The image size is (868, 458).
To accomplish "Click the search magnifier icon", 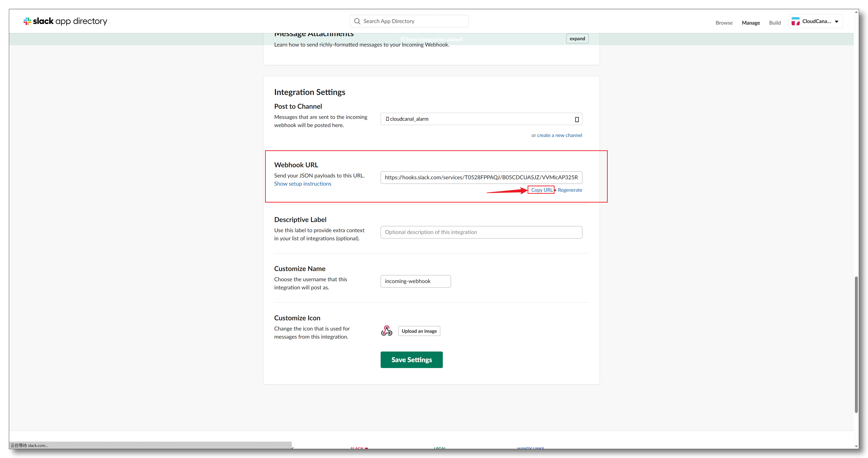I will tap(357, 21).
